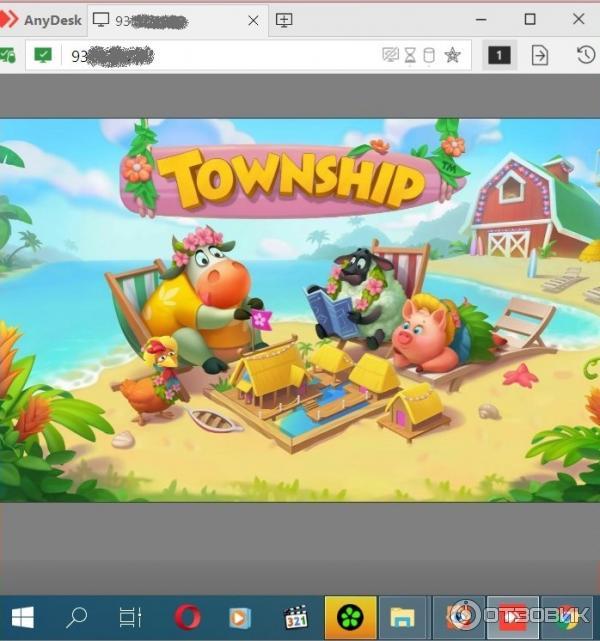The height and width of the screenshot is (641, 600).
Task: Click the cylinder database icon in address bar
Action: pyautogui.click(x=429, y=55)
